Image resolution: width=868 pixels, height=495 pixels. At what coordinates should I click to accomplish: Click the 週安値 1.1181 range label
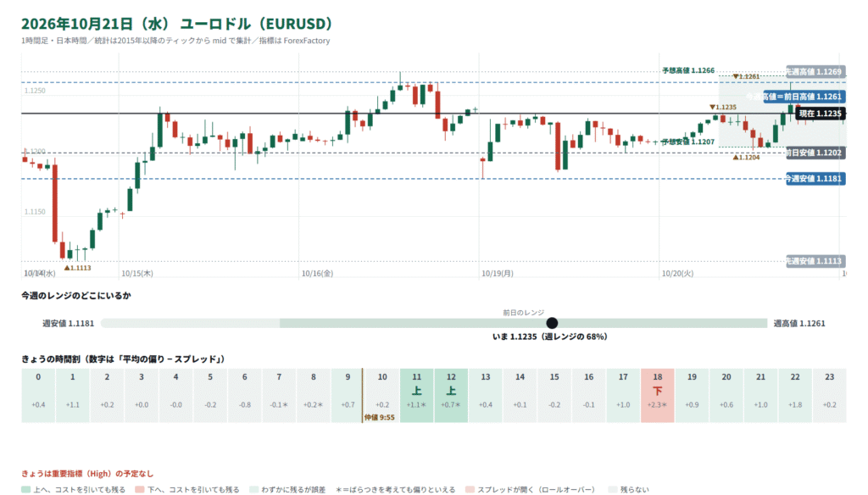(x=68, y=323)
